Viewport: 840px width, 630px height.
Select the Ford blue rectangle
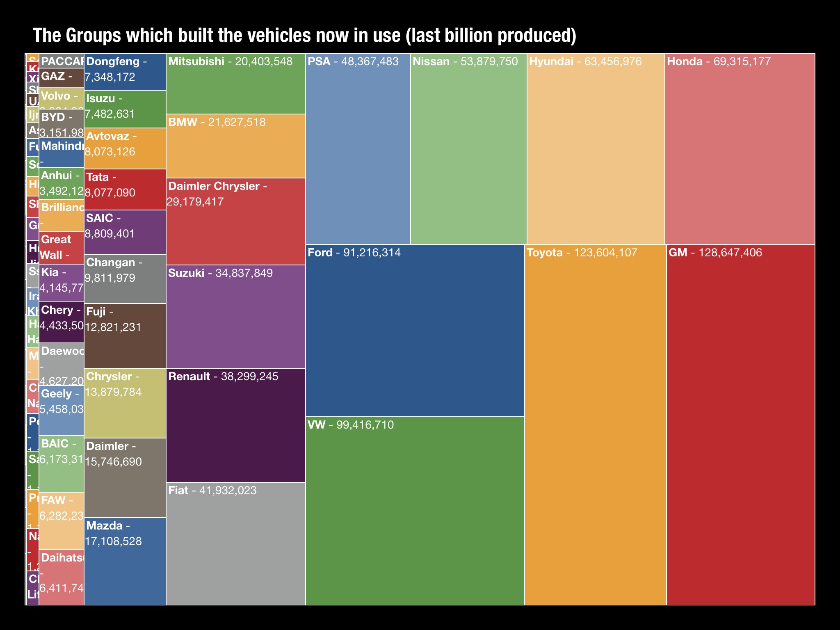415,330
